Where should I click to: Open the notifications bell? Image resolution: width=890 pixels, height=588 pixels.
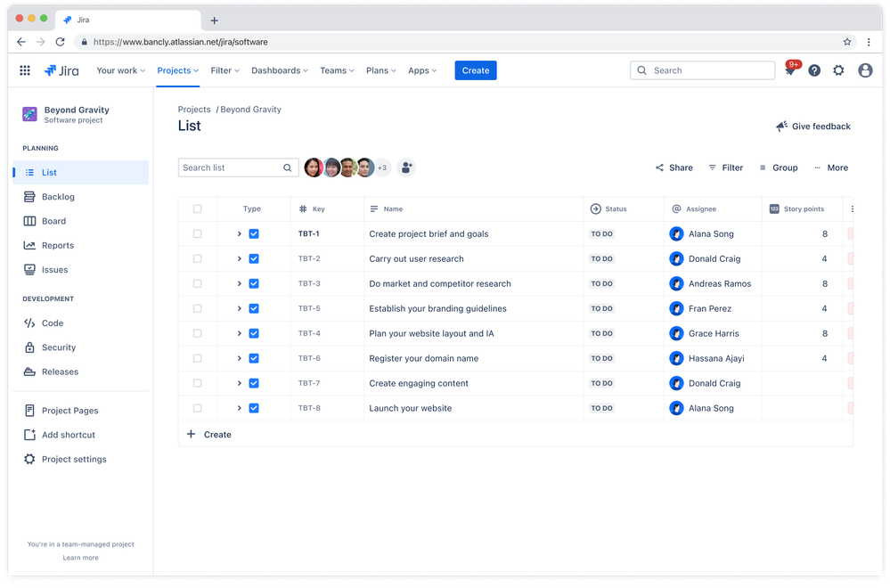coord(790,69)
